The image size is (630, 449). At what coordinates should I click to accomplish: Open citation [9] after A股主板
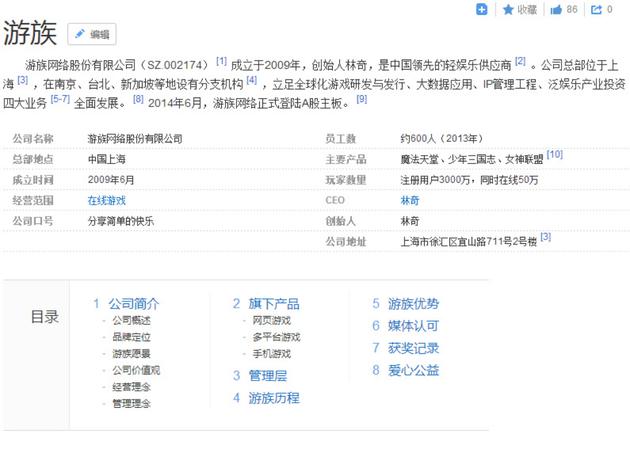pos(362,99)
